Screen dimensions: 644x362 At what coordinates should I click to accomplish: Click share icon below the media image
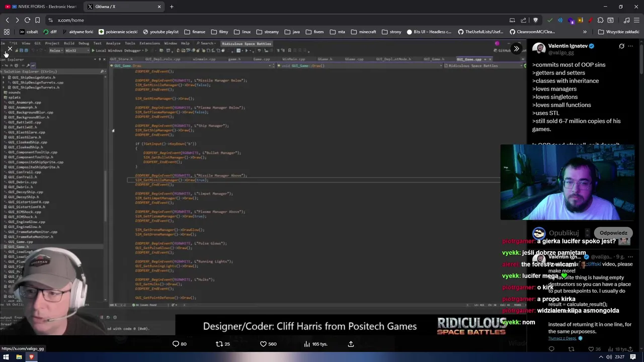point(351,344)
